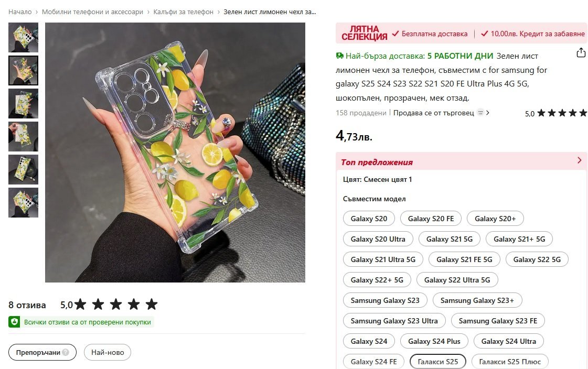Viewport: 588px width, 369px height.
Task: Expand Топ предложения with right chevron
Action: 580,160
